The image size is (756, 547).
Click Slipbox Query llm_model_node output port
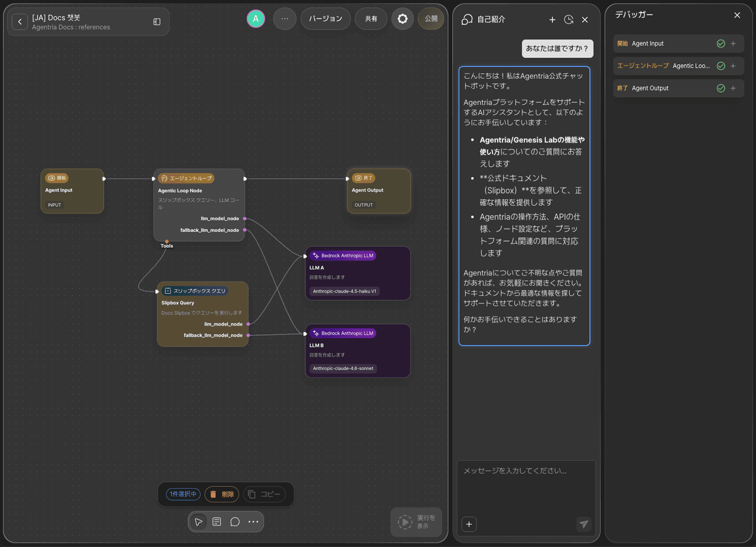pos(248,324)
